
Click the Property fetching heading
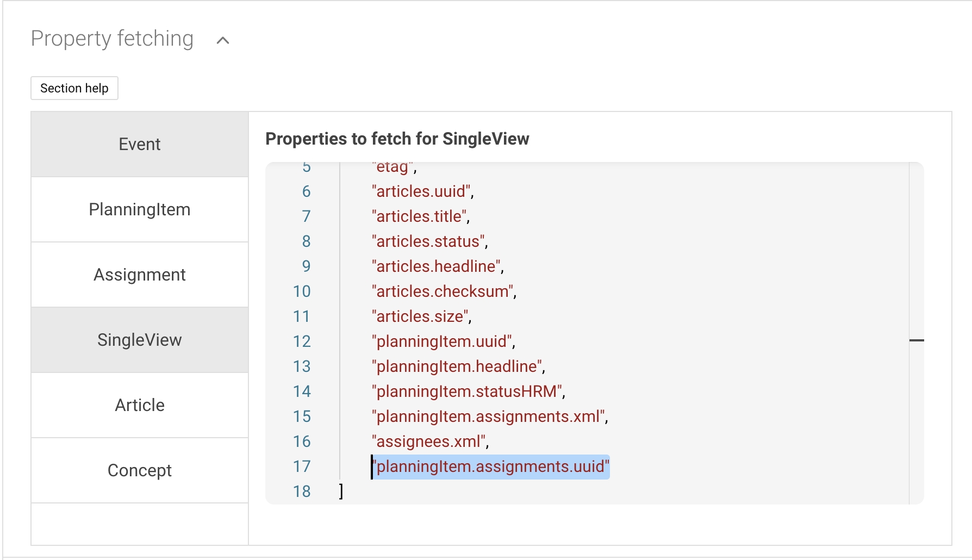tap(112, 39)
